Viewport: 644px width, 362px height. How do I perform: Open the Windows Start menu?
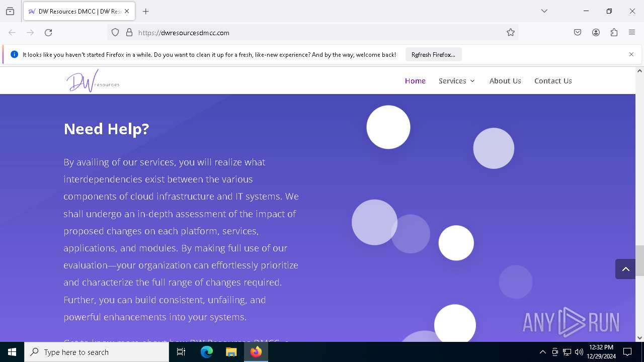click(12, 352)
